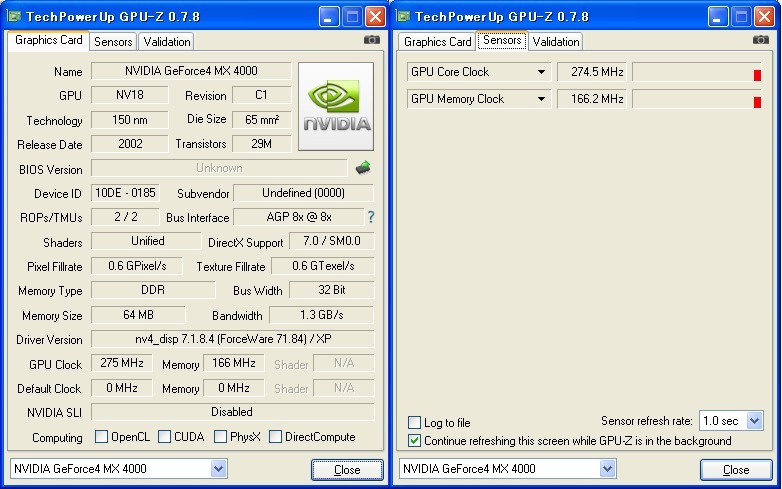782x489 pixels.
Task: Click the NVIDIA SLI Disabled field
Action: (x=232, y=412)
